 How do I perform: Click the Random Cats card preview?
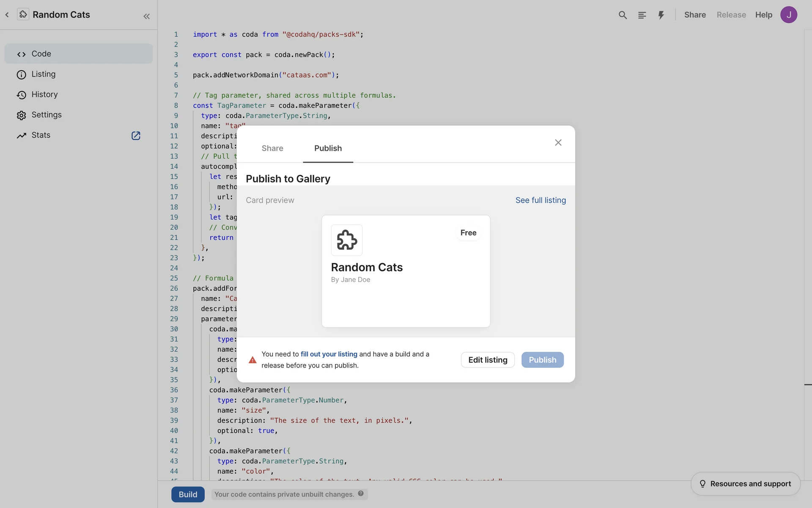[406, 271]
